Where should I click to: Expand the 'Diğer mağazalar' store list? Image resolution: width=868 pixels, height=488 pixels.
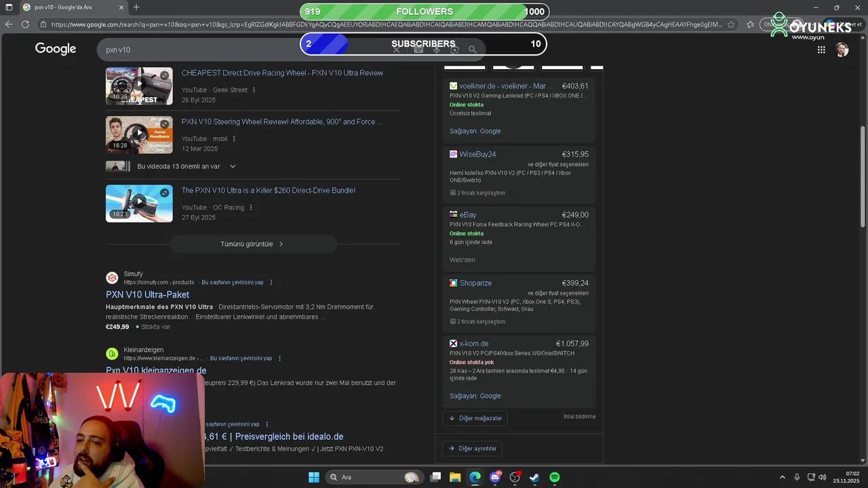click(475, 418)
